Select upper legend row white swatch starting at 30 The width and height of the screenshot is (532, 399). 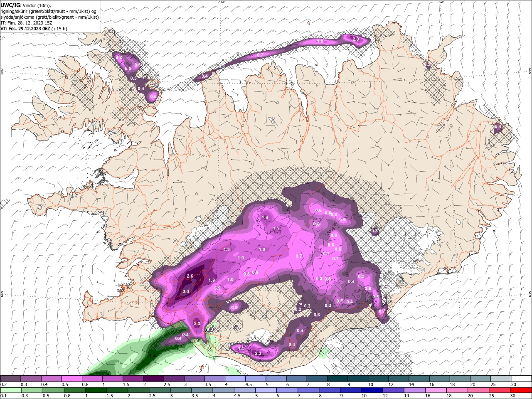[521, 378]
